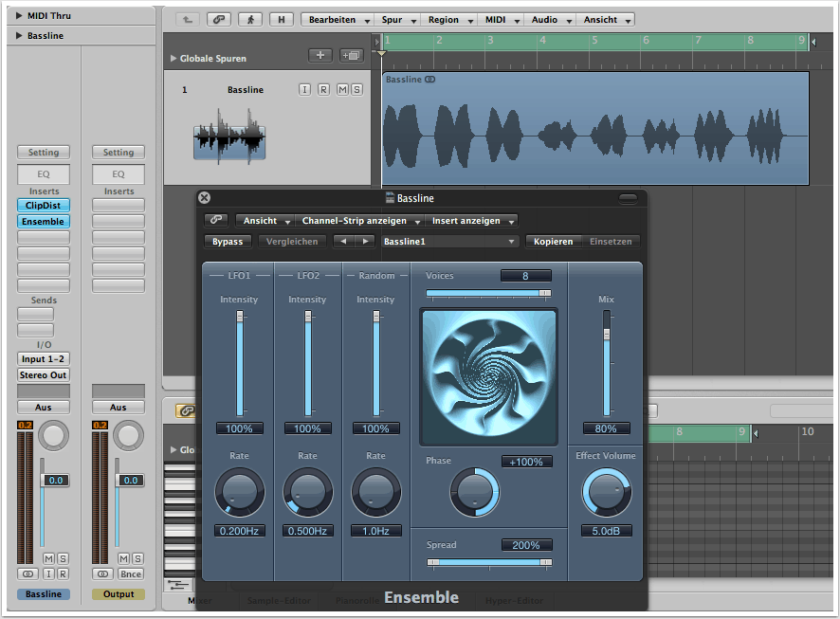
Task: Click the Voices value field showing 8
Action: point(526,276)
